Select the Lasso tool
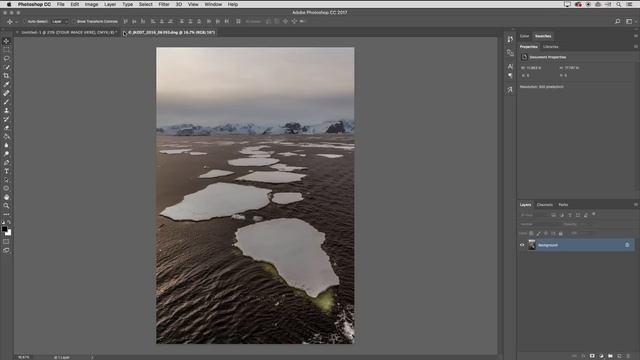Image resolution: width=640 pixels, height=360 pixels. (x=6, y=58)
